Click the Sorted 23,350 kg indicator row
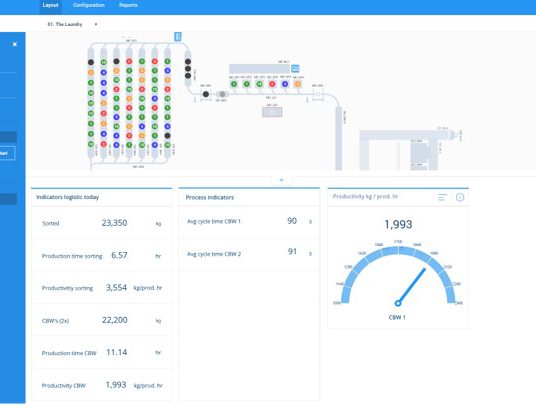 (102, 223)
